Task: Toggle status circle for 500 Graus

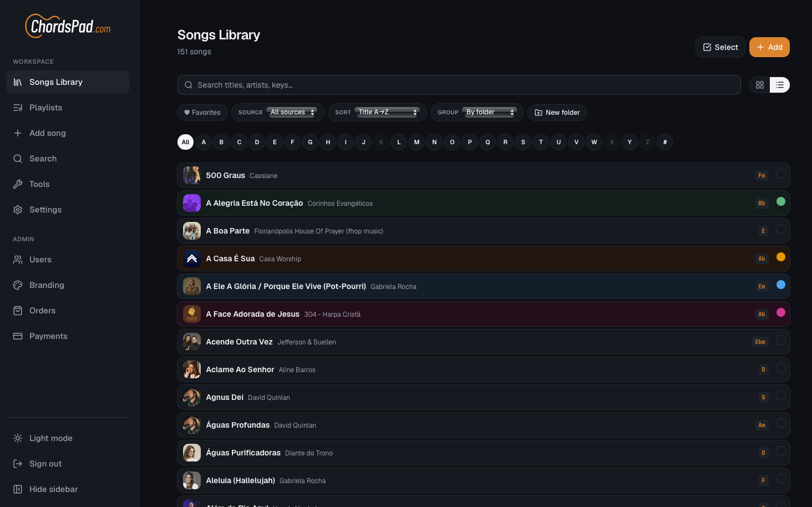Action: (x=781, y=174)
